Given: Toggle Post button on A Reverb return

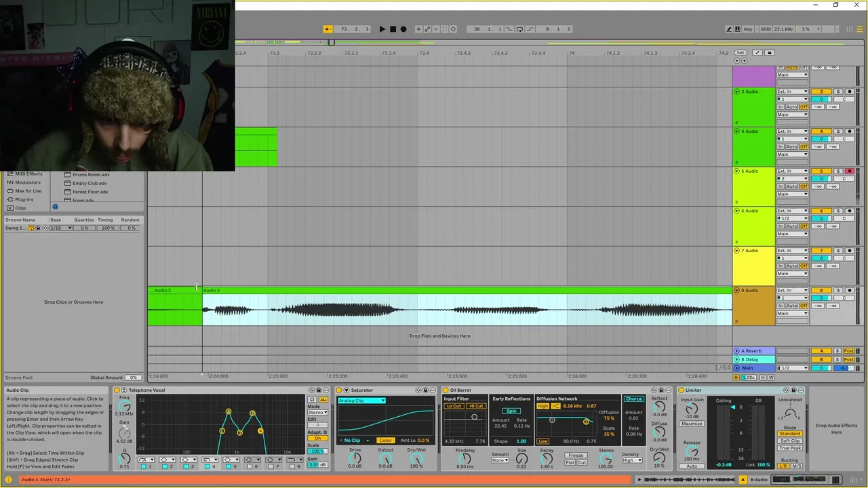Looking at the screenshot, I should coord(848,351).
